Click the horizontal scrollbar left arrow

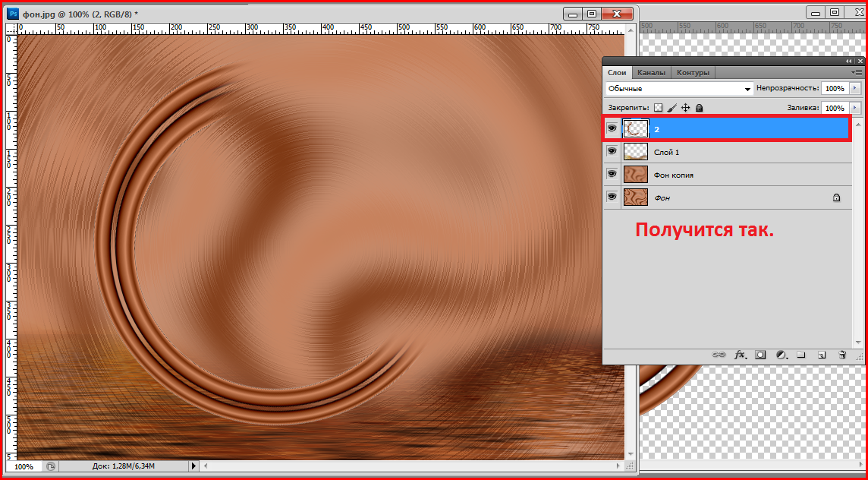tap(206, 466)
